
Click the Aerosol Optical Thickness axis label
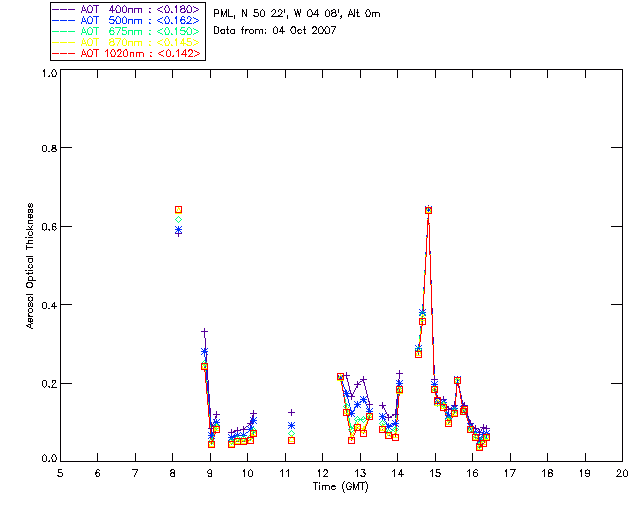29,266
